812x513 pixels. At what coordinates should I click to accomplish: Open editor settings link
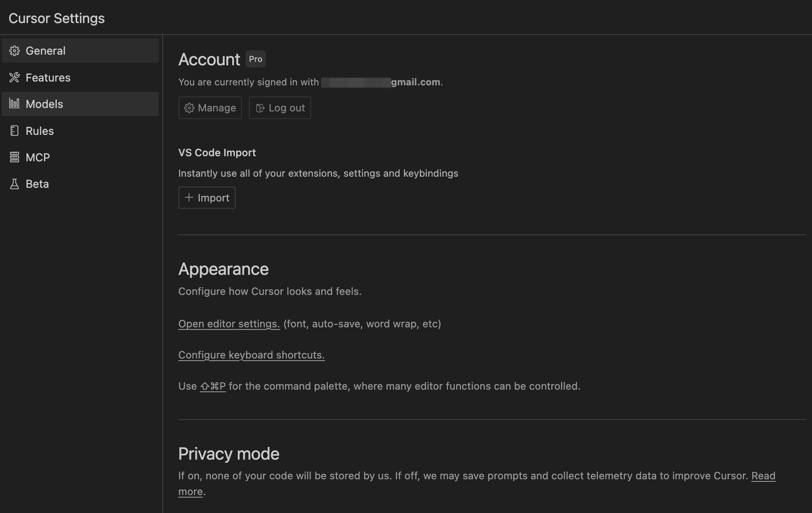tap(229, 324)
